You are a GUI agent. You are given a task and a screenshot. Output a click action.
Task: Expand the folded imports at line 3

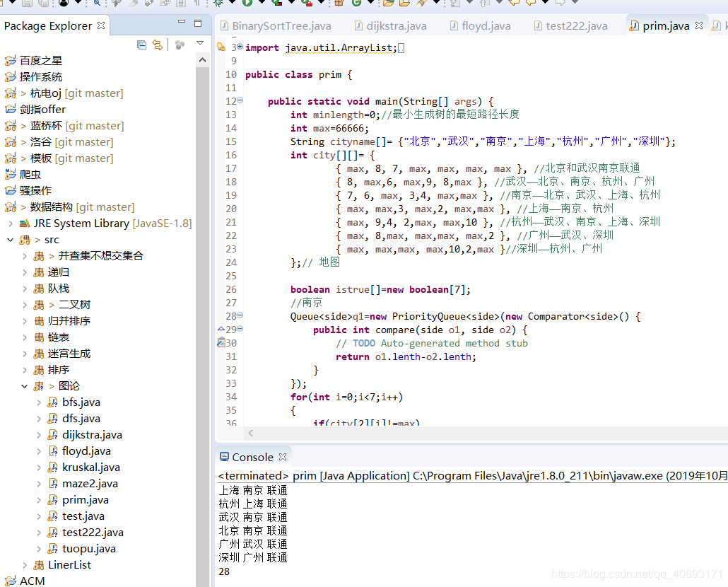(240, 47)
